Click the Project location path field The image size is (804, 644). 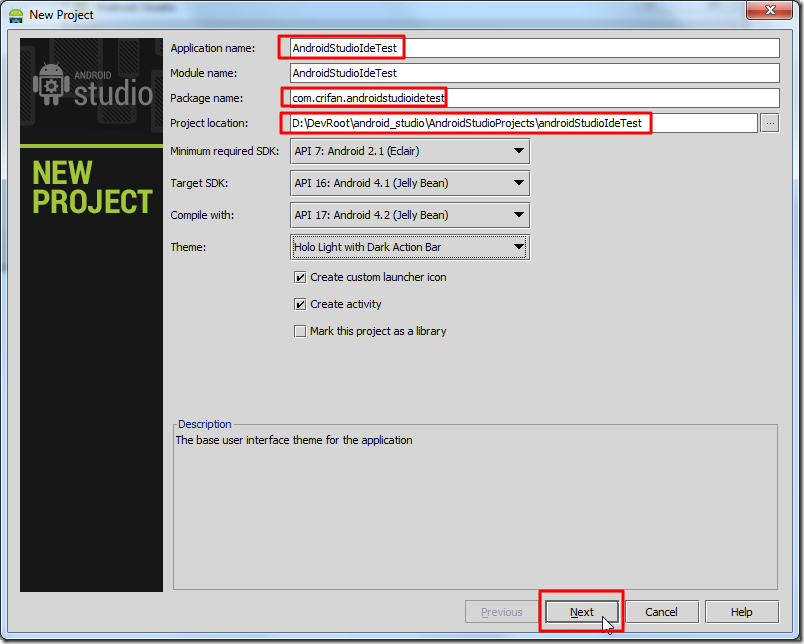click(x=523, y=123)
